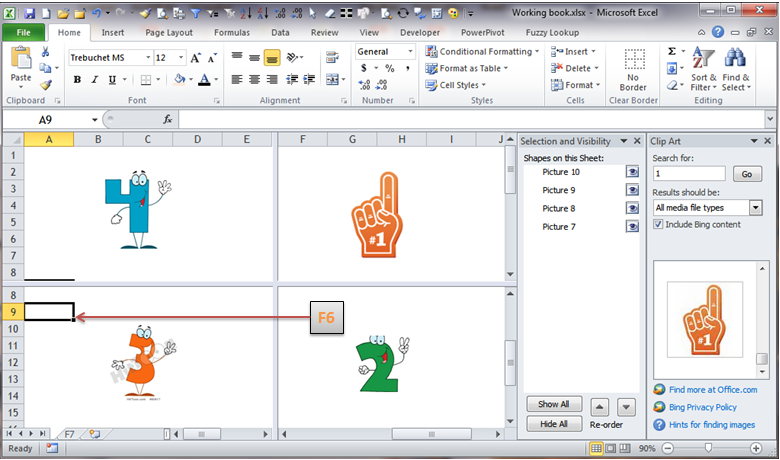780x460 pixels.
Task: Open All media file types dropdown
Action: [x=755, y=208]
